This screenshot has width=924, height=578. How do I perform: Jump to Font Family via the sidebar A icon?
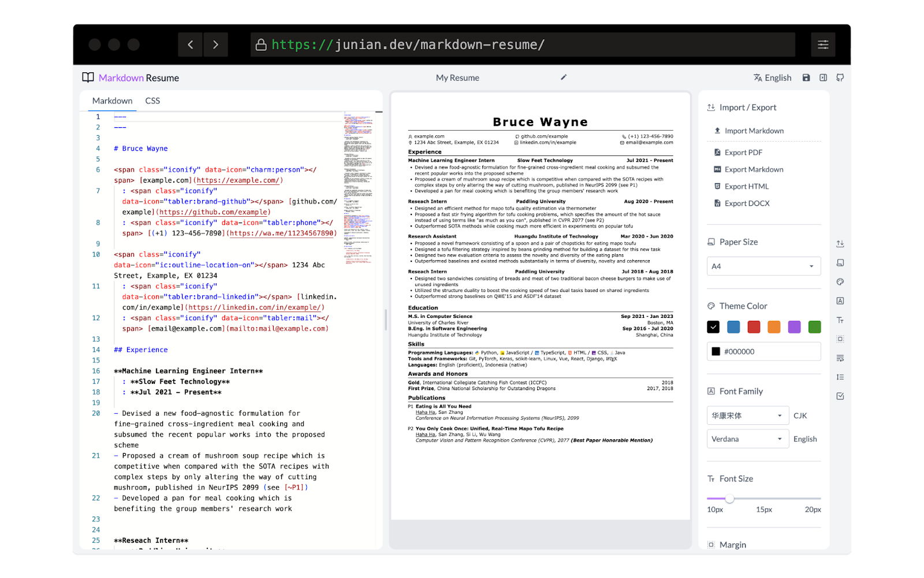coord(840,301)
